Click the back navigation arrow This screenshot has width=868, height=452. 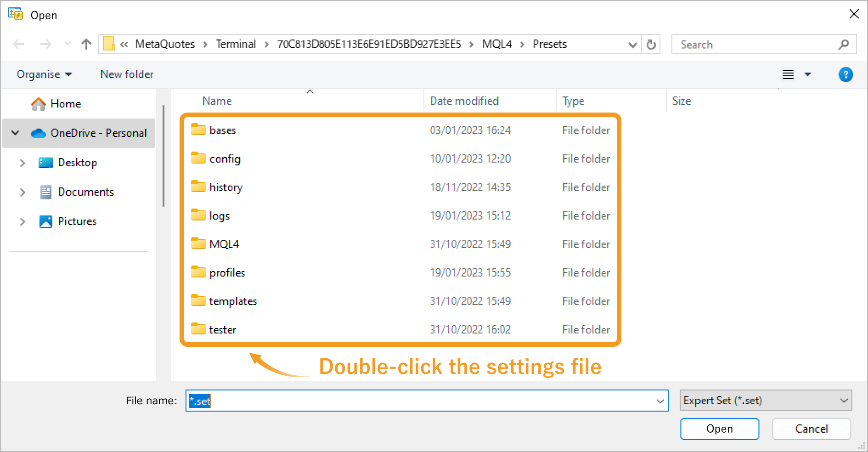click(x=18, y=44)
